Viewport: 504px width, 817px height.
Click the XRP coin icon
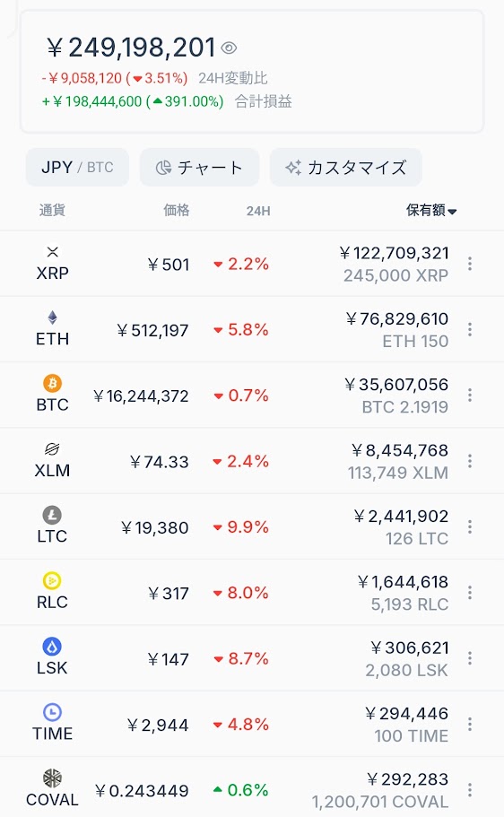pyautogui.click(x=52, y=252)
